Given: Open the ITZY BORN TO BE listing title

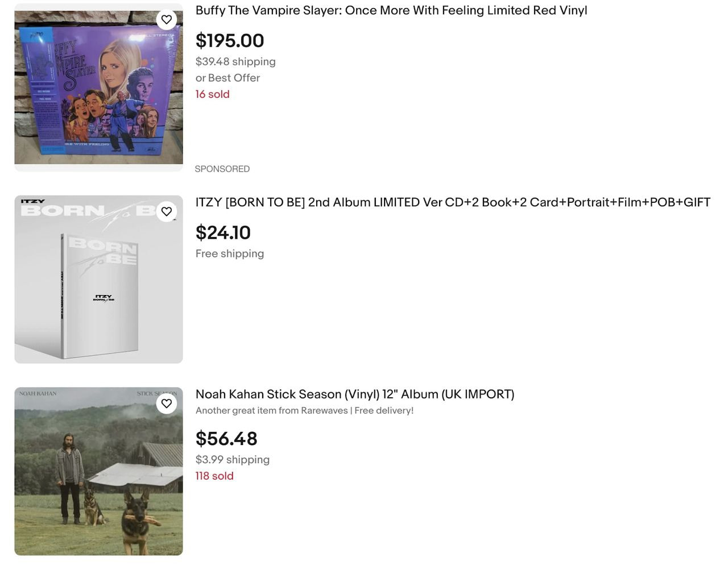Looking at the screenshot, I should 452,202.
